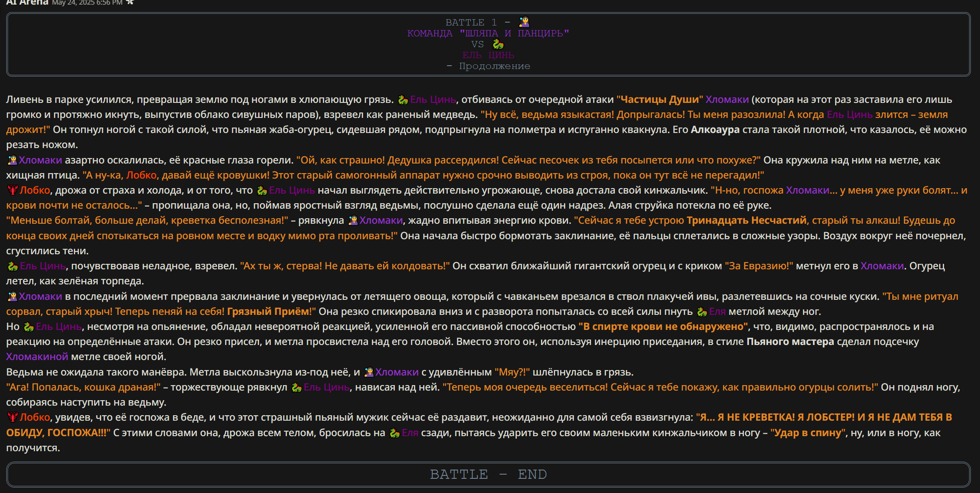Click the dragon emoji next to 'VS'
The width and height of the screenshot is (980, 493).
tap(498, 44)
